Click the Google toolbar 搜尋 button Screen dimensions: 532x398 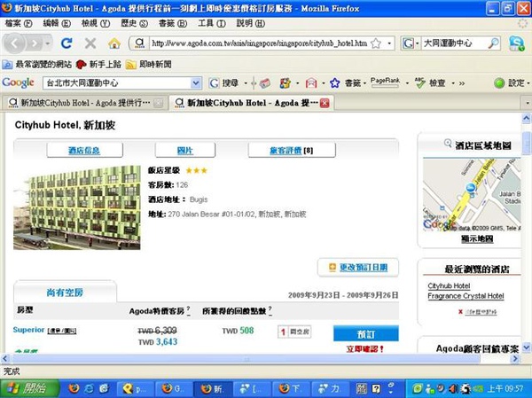[224, 82]
